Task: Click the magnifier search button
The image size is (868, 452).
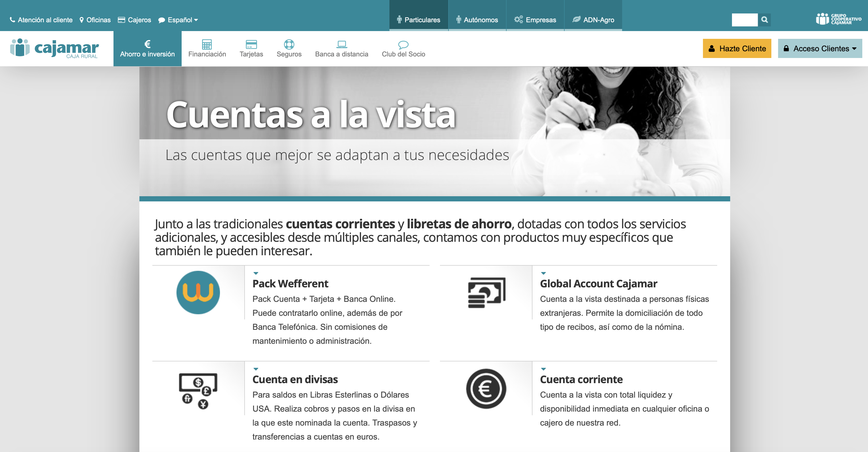Action: coord(765,20)
